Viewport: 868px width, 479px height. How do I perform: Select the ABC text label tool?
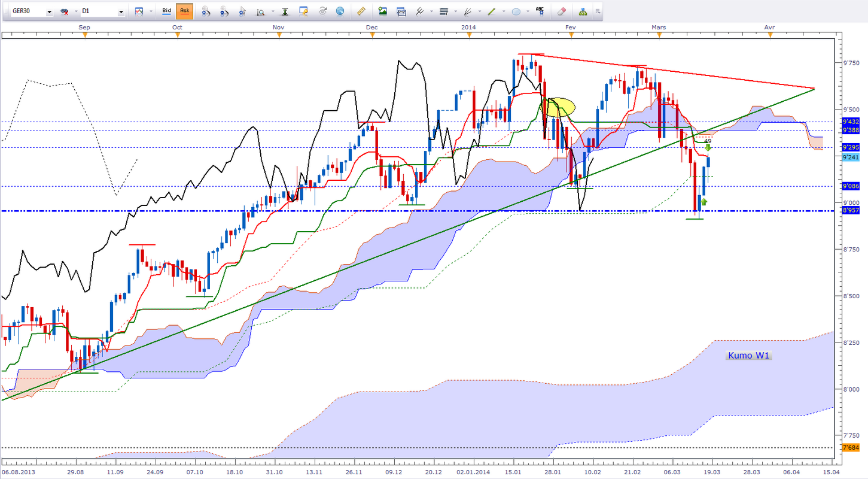click(x=540, y=11)
